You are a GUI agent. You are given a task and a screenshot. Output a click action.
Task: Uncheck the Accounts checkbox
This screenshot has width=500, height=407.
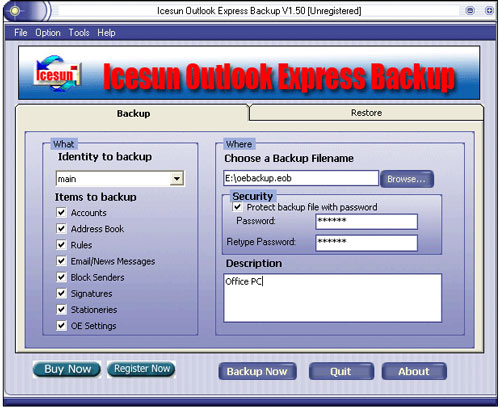[x=61, y=212]
